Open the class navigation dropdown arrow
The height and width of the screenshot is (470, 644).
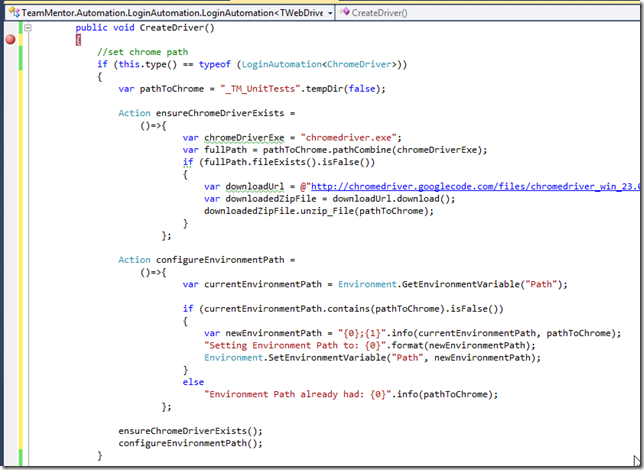pos(330,13)
